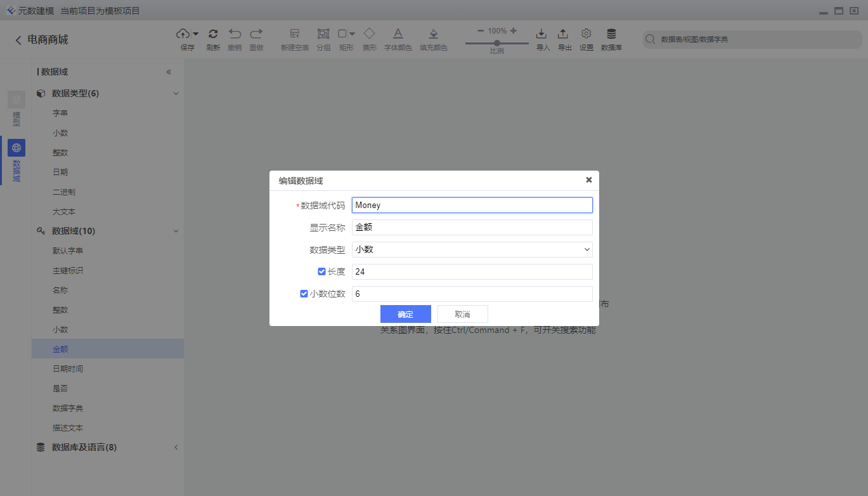Expand the 数据库及语言(8) section
Screen dimensions: 868x496
[176, 448]
